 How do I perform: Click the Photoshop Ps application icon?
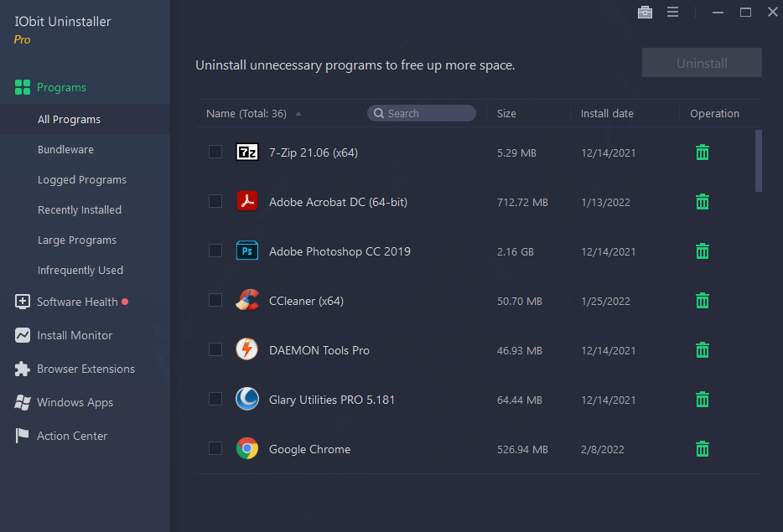247,251
